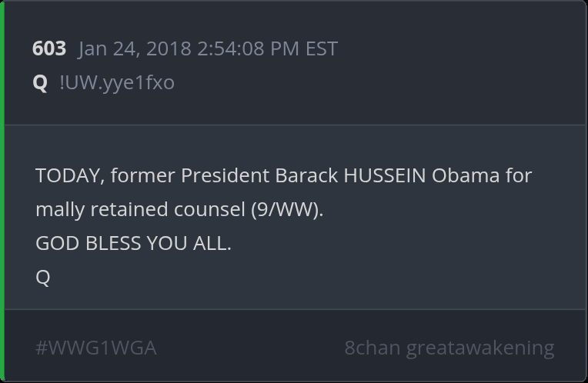Viewport: 588px width, 383px height.
Task: Click the tripcode !UW.yye1fxo
Action: point(117,82)
